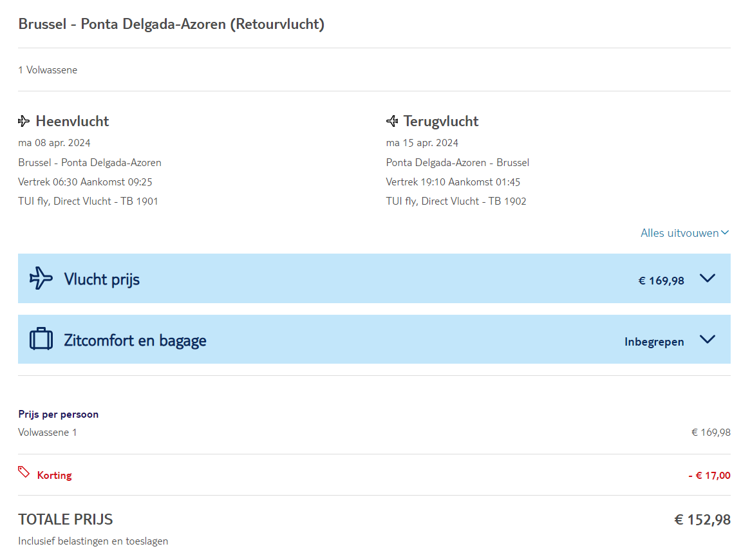Click the airplane icon beside Vlucht prijs
This screenshot has width=750, height=560.
click(x=41, y=278)
